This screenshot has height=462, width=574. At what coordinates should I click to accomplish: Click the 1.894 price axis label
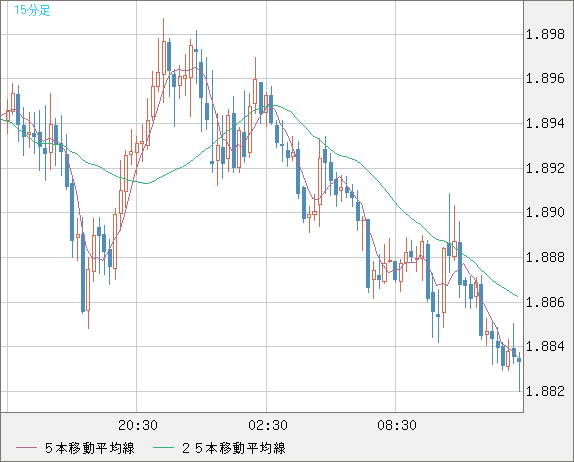(x=545, y=123)
